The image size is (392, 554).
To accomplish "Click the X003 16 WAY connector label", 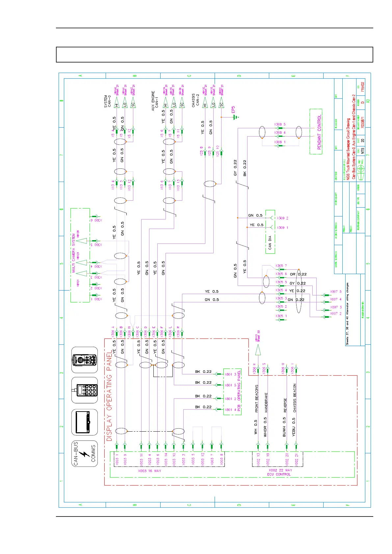I will point(149,471).
